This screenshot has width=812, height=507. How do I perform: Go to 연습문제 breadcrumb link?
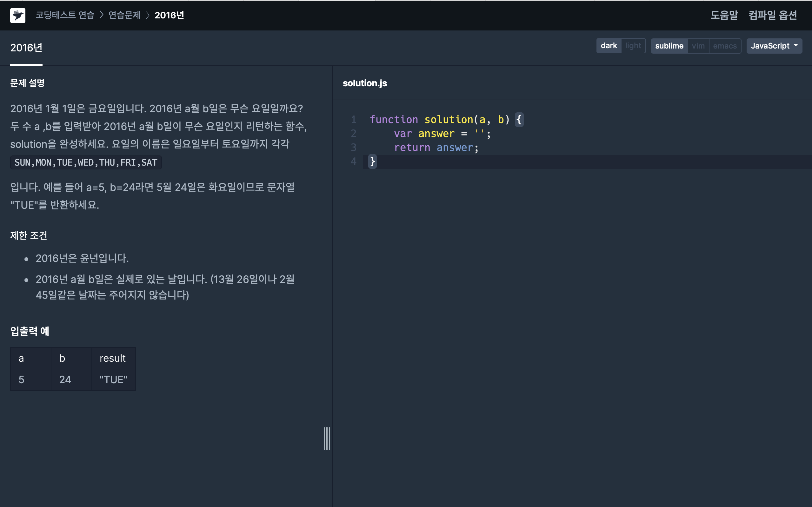[124, 15]
